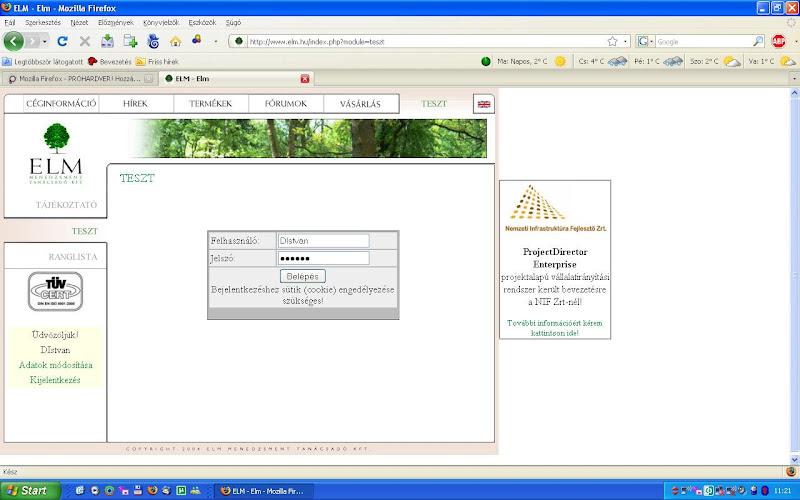Open the address bar history dropdown arrow
Viewport: 800px width, 500px height.
[626, 41]
